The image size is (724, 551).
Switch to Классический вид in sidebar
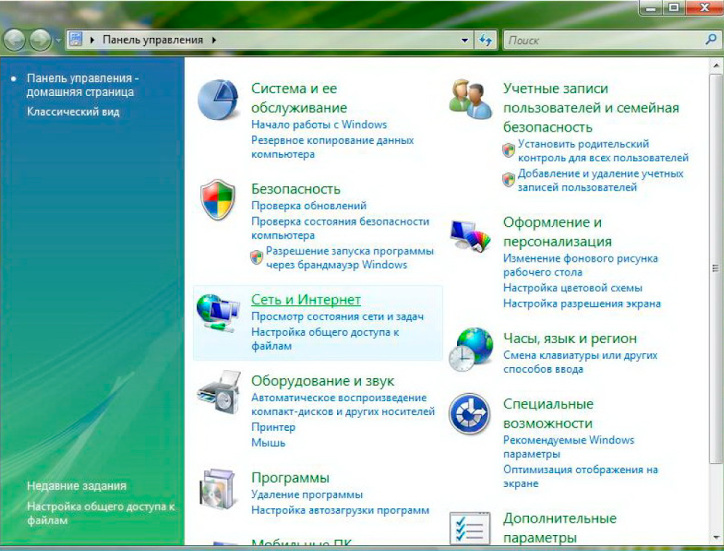(x=73, y=112)
